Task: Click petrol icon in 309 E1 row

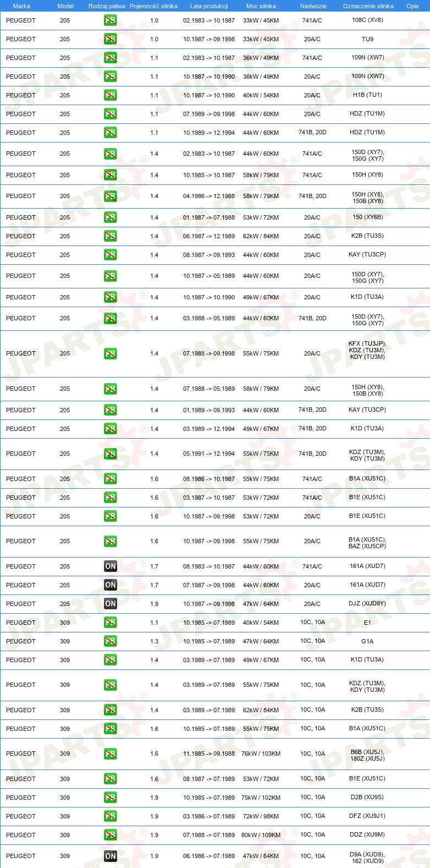Action: tap(111, 623)
